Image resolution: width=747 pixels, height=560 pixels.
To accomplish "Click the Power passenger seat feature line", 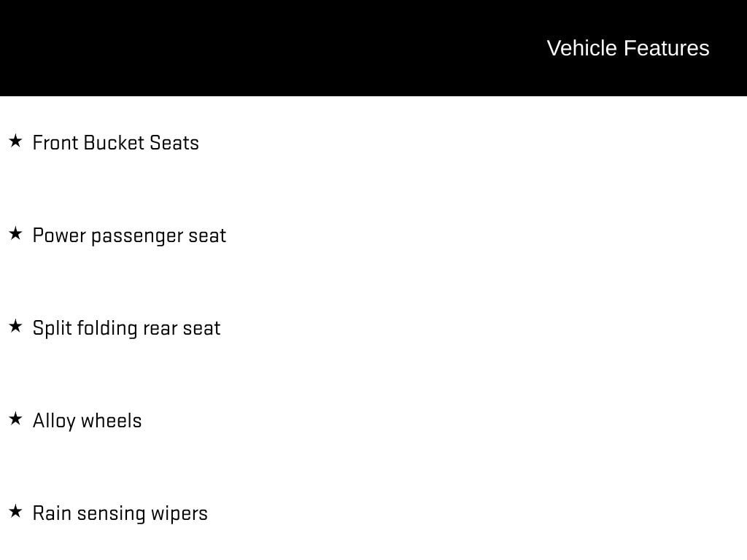I will 129,236.
